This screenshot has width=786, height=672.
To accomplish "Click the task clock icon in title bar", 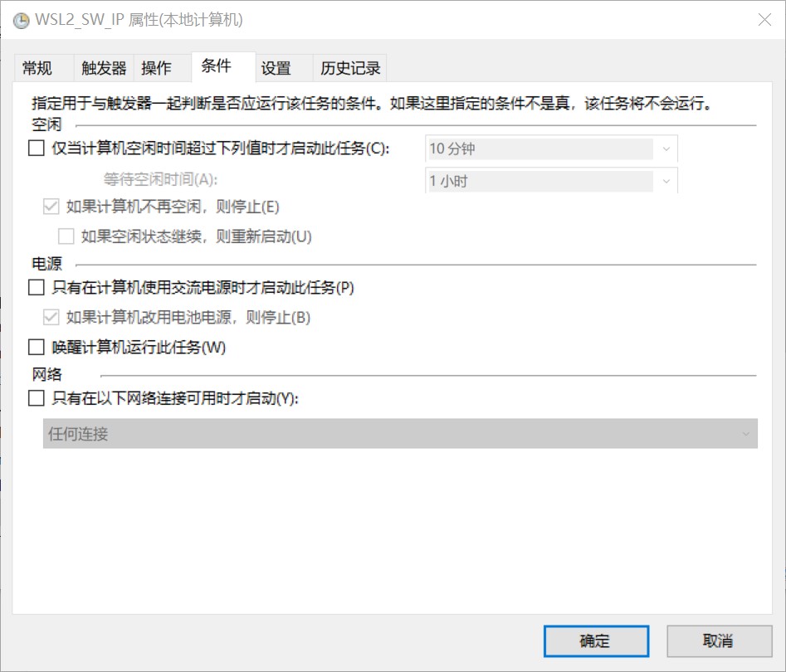I will [21, 21].
